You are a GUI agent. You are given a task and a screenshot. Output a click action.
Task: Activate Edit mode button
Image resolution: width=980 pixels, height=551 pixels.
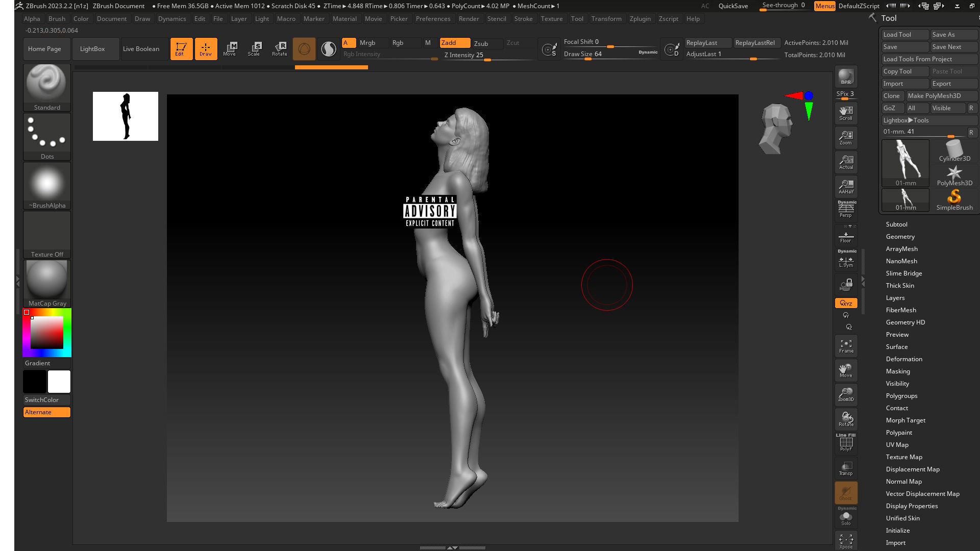click(181, 49)
